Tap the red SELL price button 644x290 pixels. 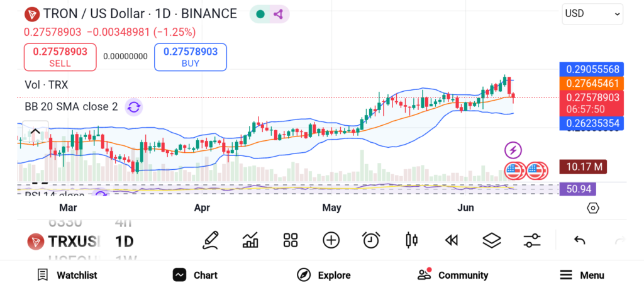tap(60, 57)
